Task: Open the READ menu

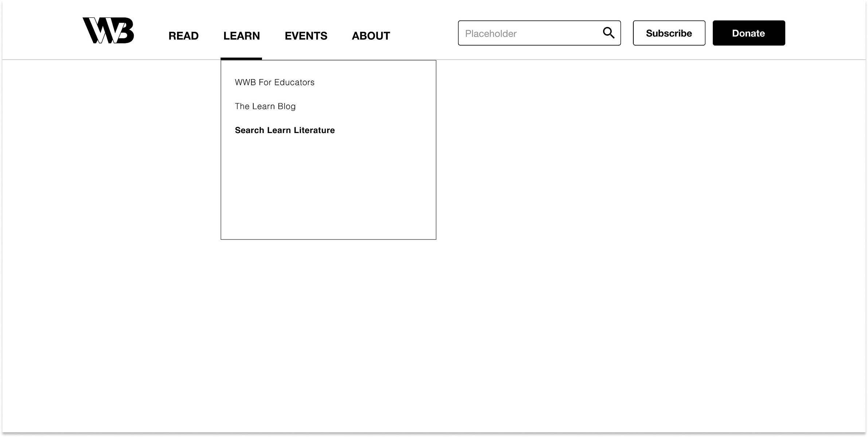Action: (183, 36)
